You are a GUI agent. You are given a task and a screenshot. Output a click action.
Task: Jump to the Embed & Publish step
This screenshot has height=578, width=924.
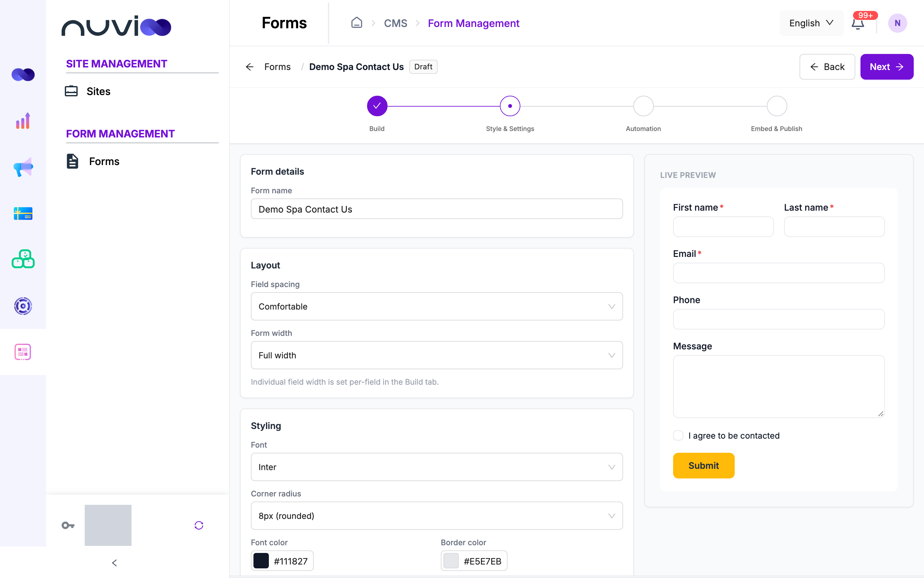point(777,106)
